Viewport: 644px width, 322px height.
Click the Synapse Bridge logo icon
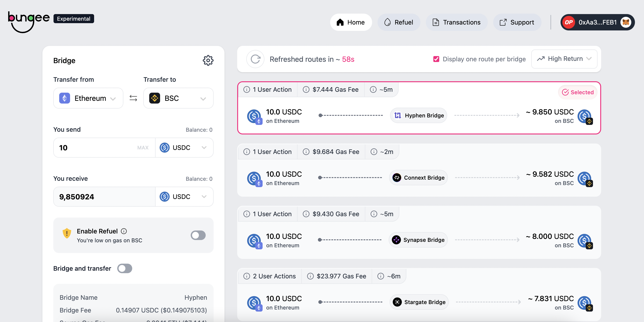(x=396, y=240)
